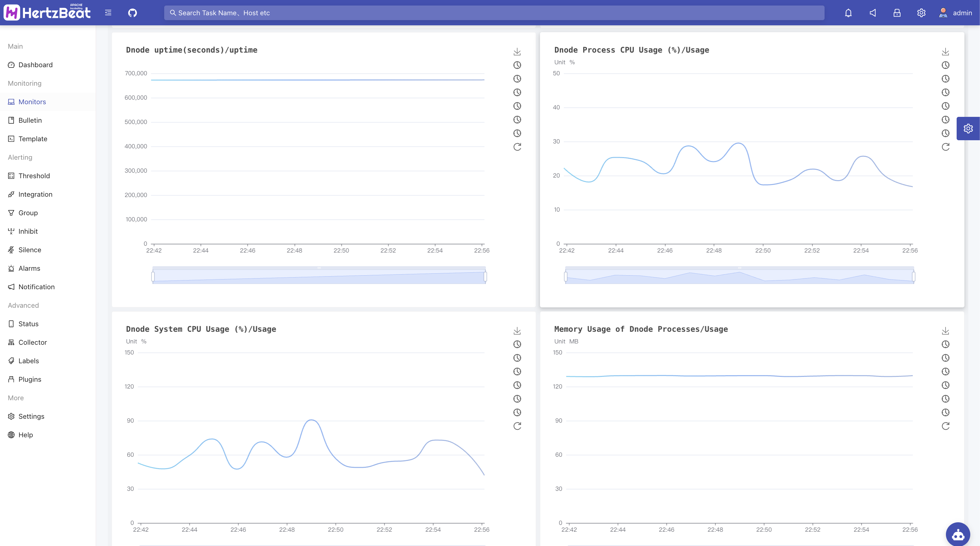Refresh Dnode Process CPU Usage chart
This screenshot has height=546, width=980.
click(x=945, y=147)
